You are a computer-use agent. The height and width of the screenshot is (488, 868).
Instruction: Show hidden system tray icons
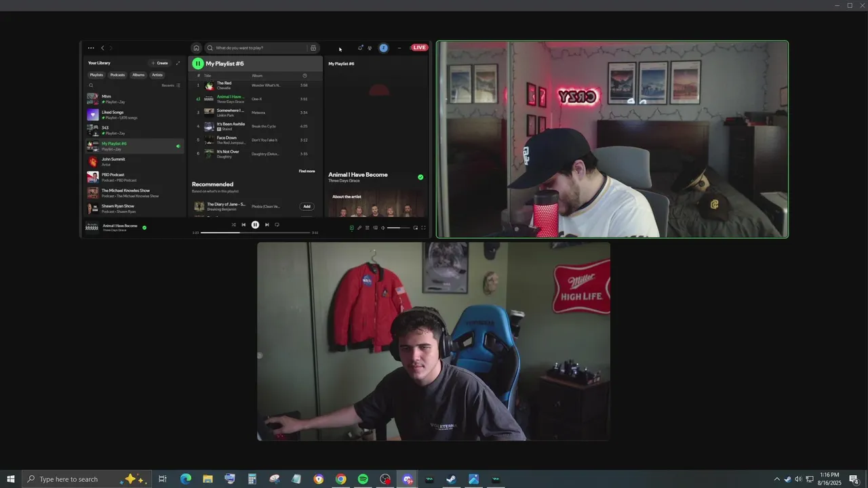click(x=777, y=479)
